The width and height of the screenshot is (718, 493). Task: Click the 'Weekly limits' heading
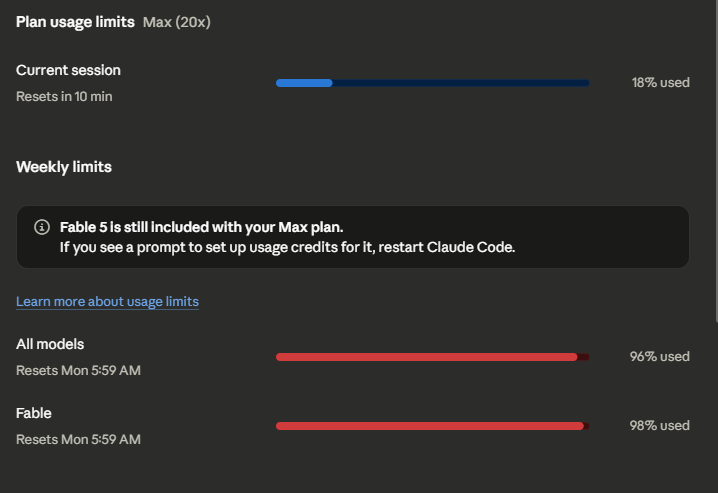64,167
